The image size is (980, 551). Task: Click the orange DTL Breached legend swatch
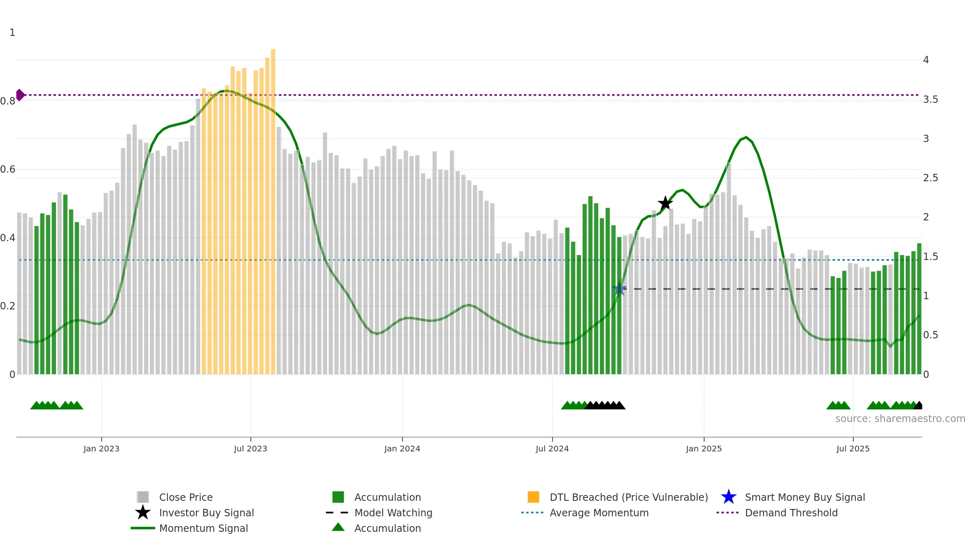pos(533,497)
